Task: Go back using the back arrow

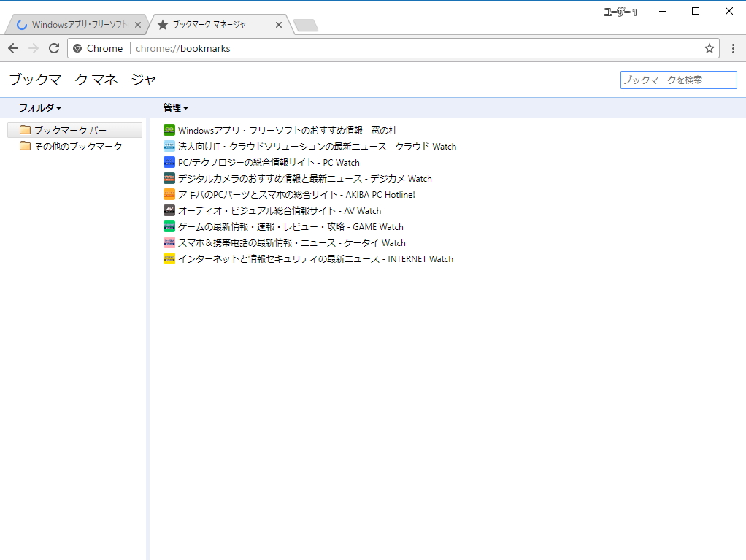Action: point(12,48)
